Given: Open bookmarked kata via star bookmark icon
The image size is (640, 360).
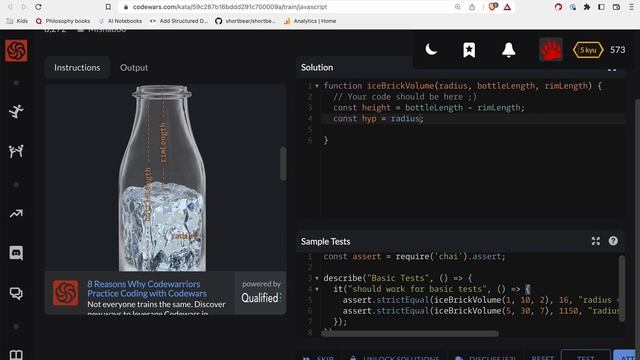Looking at the screenshot, I should tap(469, 50).
